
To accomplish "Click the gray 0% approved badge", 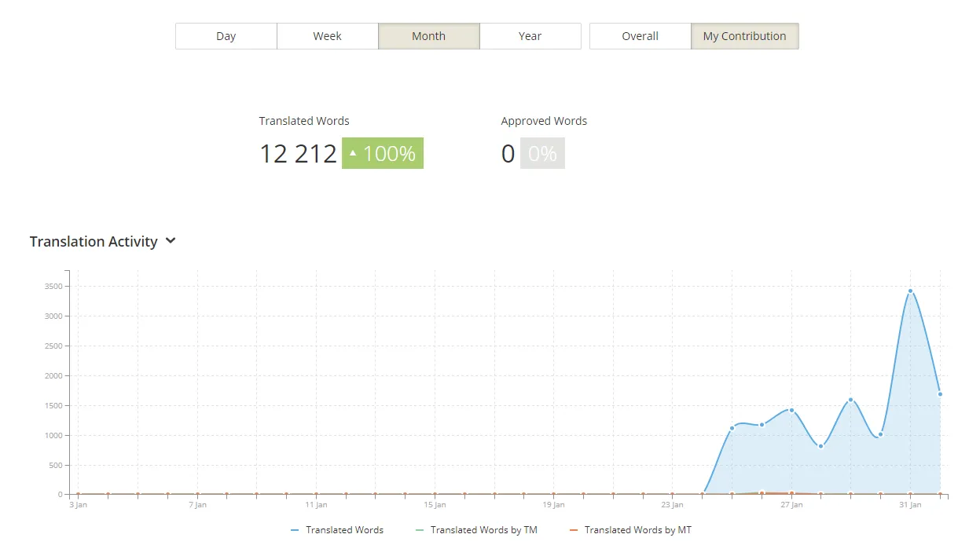I will pyautogui.click(x=542, y=153).
